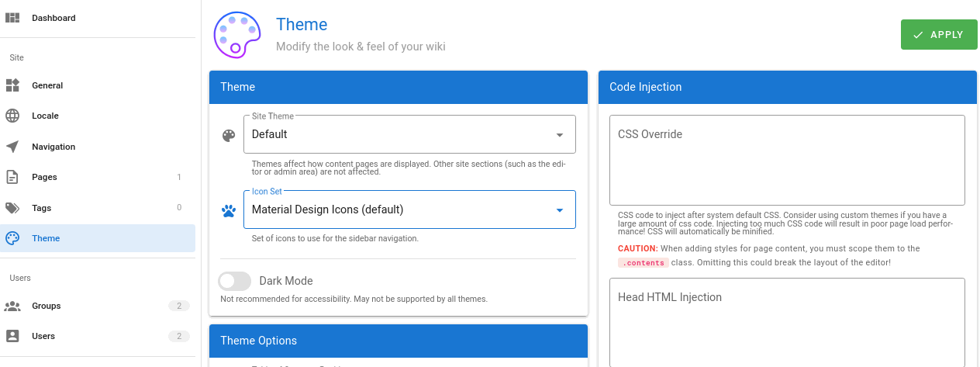Click the Dashboard grid icon
980x367 pixels.
coord(12,18)
